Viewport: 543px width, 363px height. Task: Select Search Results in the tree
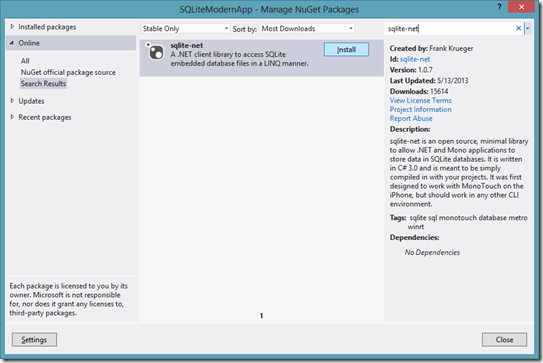tap(43, 83)
